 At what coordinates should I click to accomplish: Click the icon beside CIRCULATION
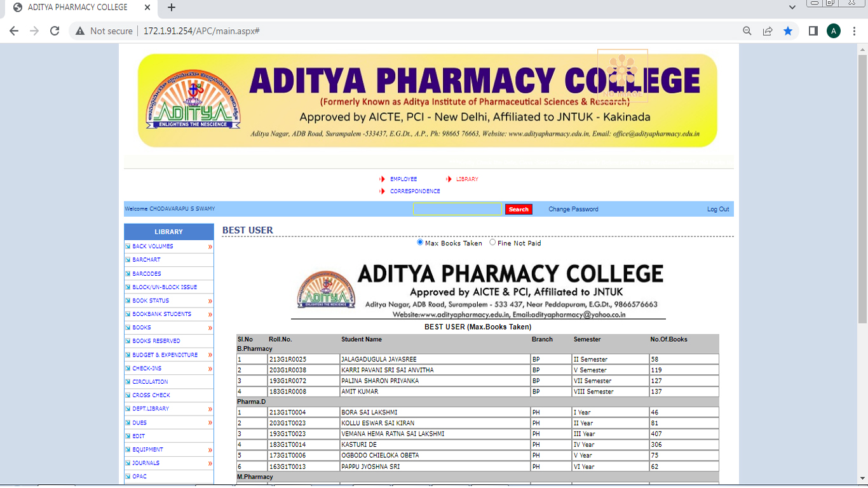(x=128, y=382)
